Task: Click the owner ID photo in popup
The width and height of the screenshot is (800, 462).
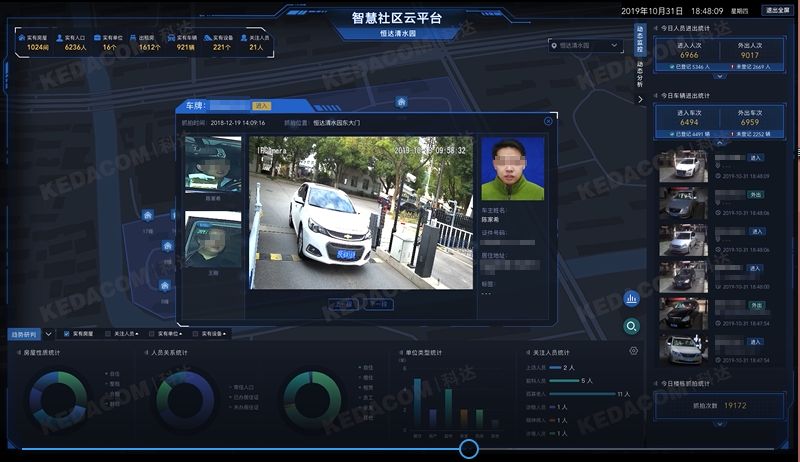Action: coord(513,169)
